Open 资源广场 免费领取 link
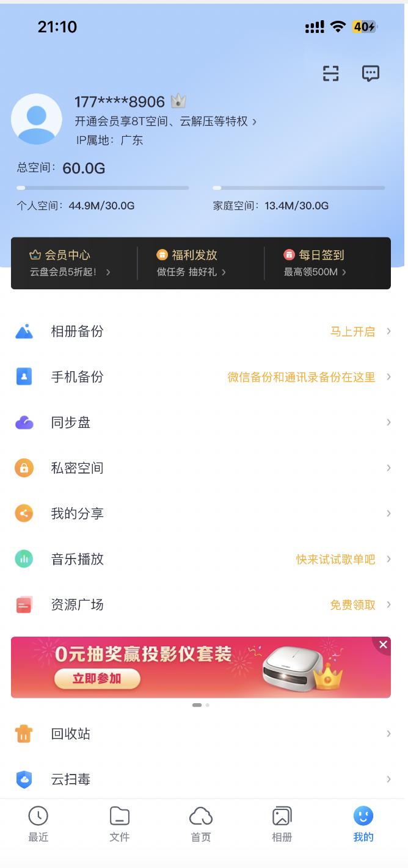The height and width of the screenshot is (868, 408). click(x=352, y=604)
